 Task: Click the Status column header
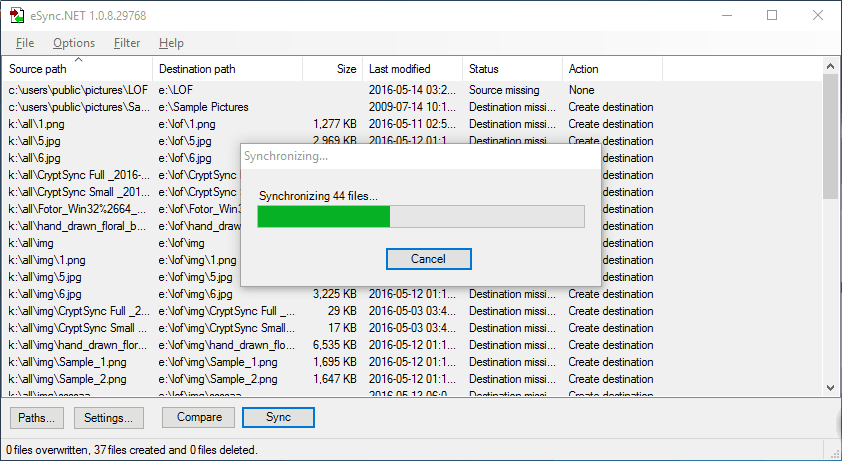click(x=512, y=69)
